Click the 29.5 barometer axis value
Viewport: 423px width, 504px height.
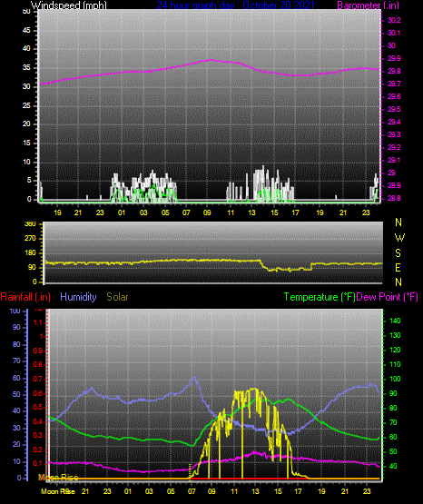click(394, 109)
